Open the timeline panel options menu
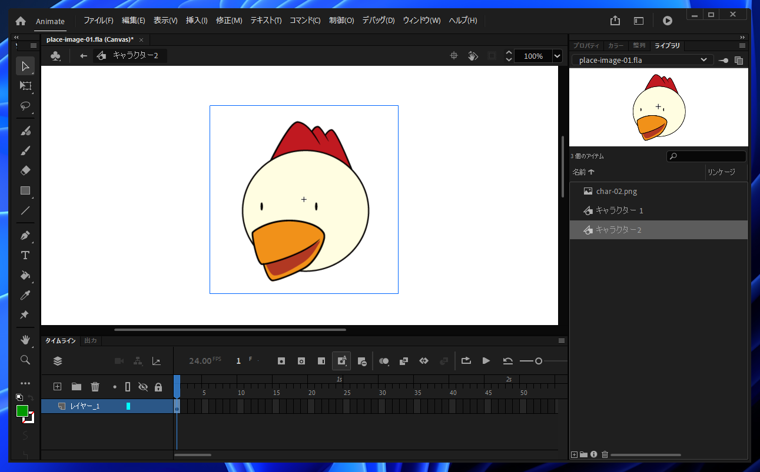Screen dimensions: 760x472 click(561, 341)
